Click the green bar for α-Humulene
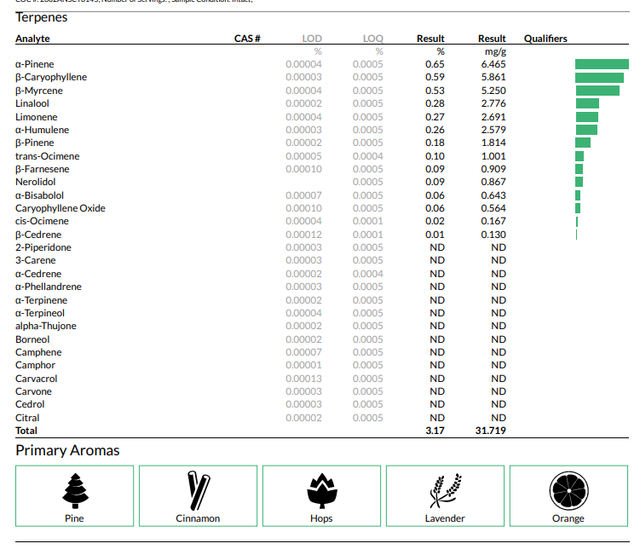This screenshot has width=640, height=545. pos(587,130)
